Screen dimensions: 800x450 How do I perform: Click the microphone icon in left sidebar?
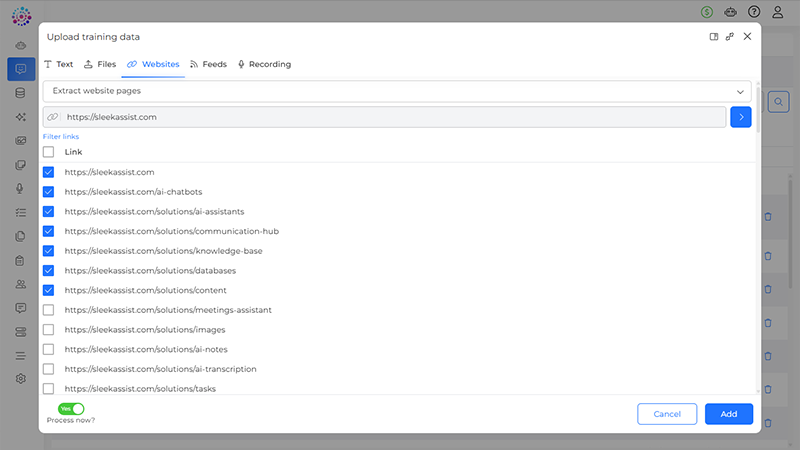coord(20,189)
